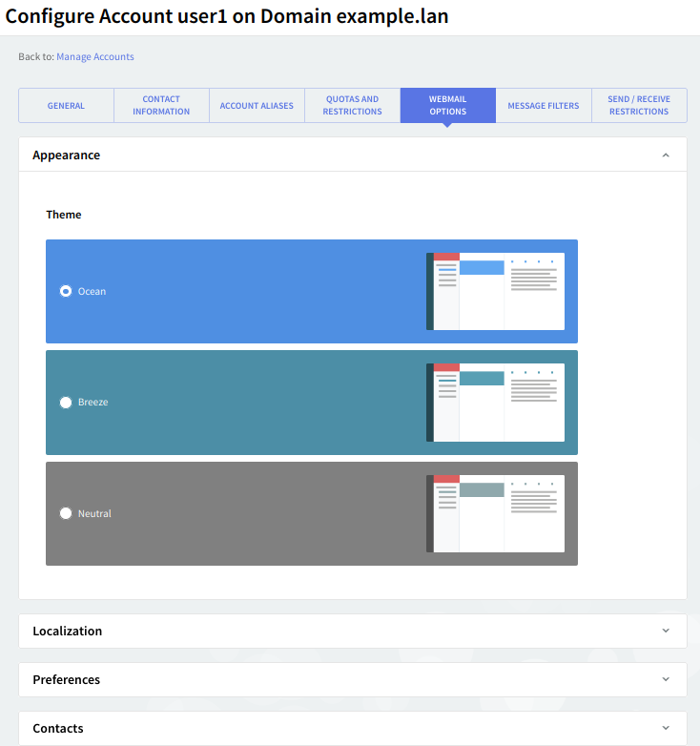
Task: Switch to Send / Receive Restrictions tab
Action: coord(639,106)
